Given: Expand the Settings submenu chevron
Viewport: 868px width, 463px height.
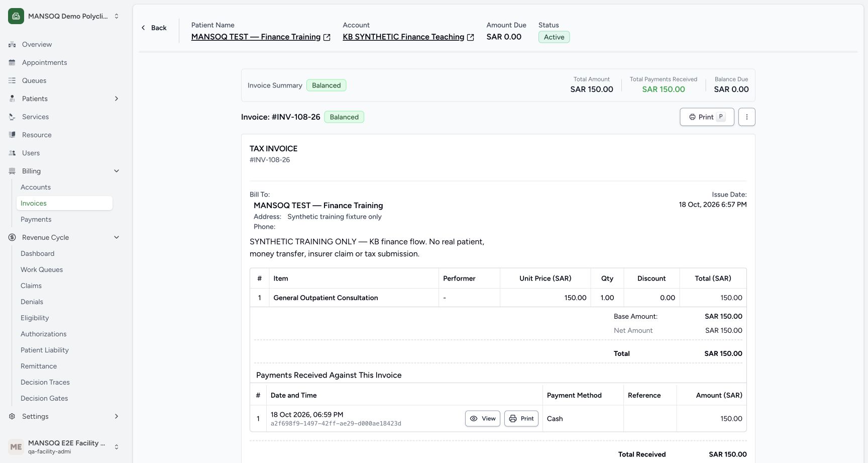Looking at the screenshot, I should click(x=117, y=416).
